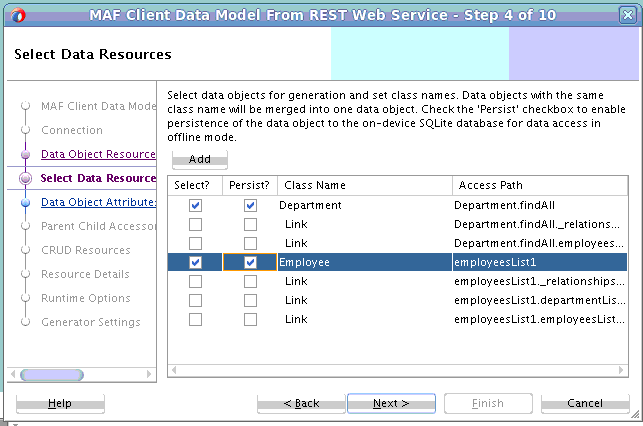Proceed with the Next button
This screenshot has width=643, height=426.
click(391, 403)
